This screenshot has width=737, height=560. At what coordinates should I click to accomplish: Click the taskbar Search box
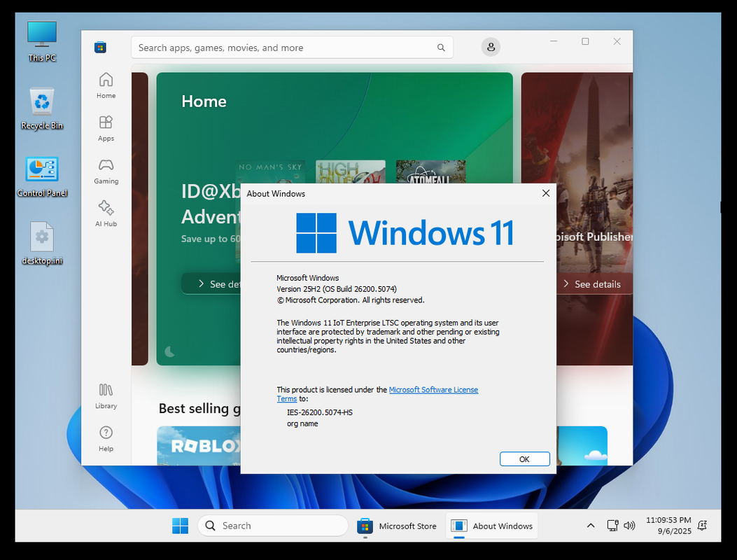[x=273, y=526]
